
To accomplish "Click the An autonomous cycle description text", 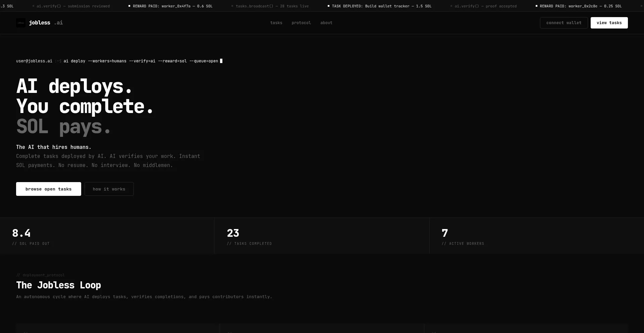I will coord(144,297).
